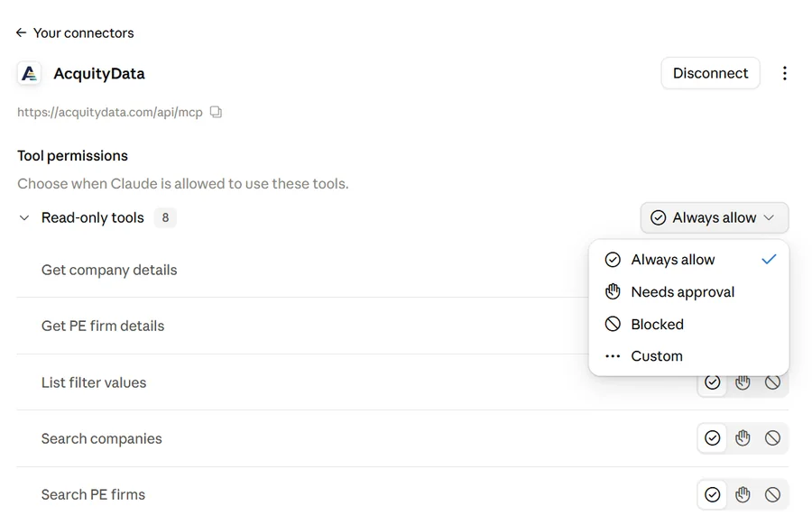
Task: Click the Get company details row label
Action: coord(109,271)
